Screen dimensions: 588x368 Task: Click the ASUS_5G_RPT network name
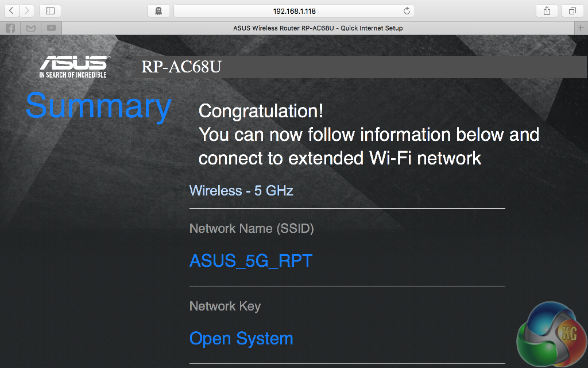click(x=251, y=260)
